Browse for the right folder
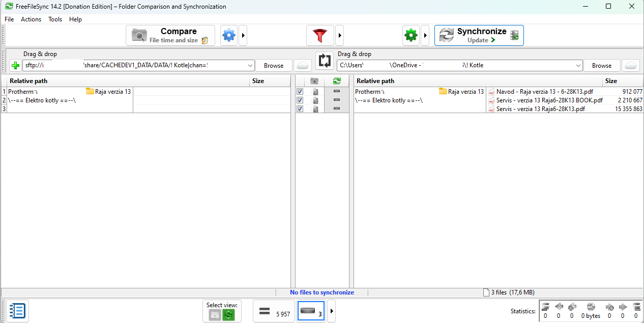 (x=602, y=66)
